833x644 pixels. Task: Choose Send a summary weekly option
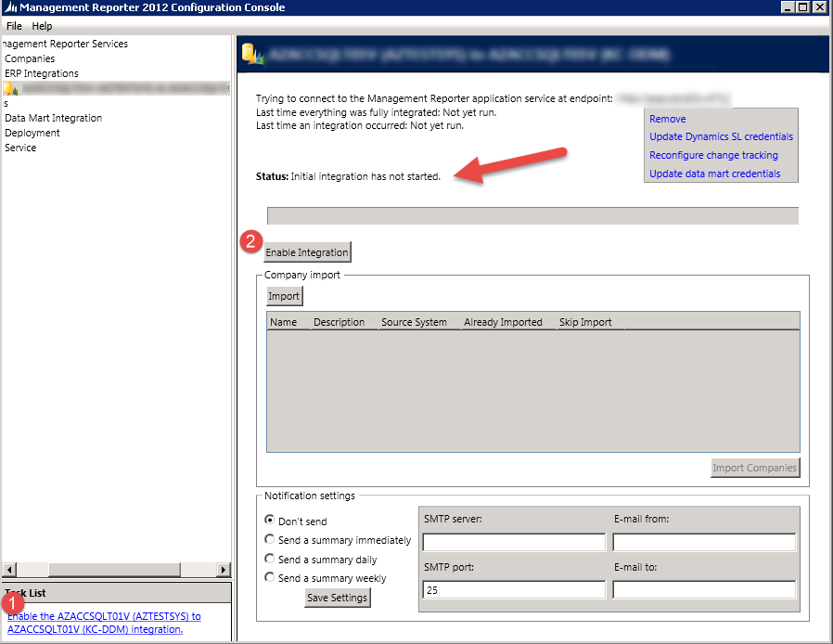[x=270, y=578]
